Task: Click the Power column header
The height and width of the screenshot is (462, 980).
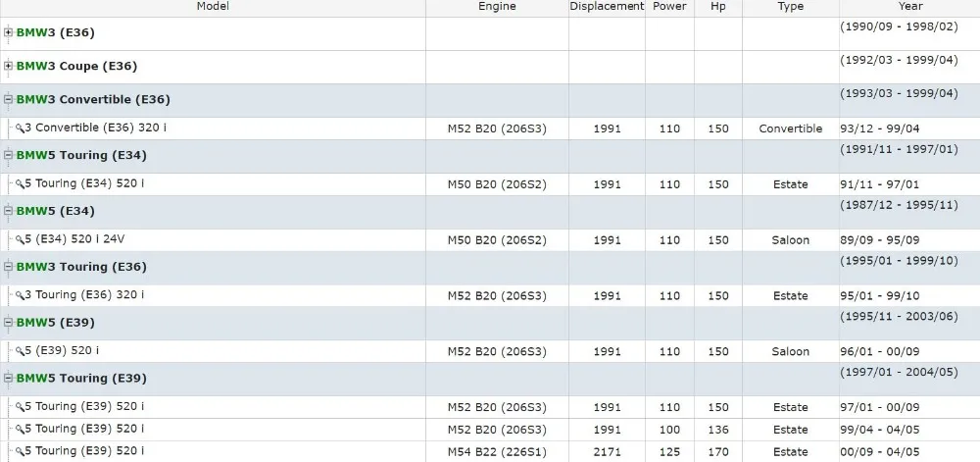Action: pos(669,6)
